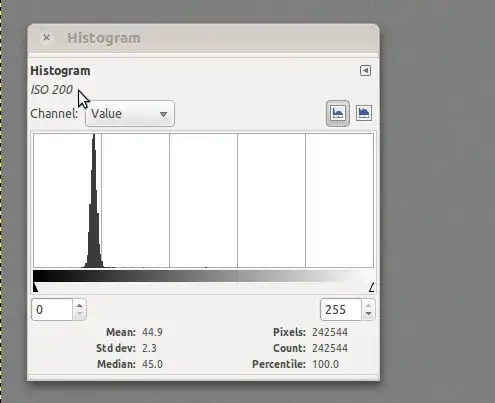Increase the low range value of 0
Image resolution: width=495 pixels, height=403 pixels.
79,305
